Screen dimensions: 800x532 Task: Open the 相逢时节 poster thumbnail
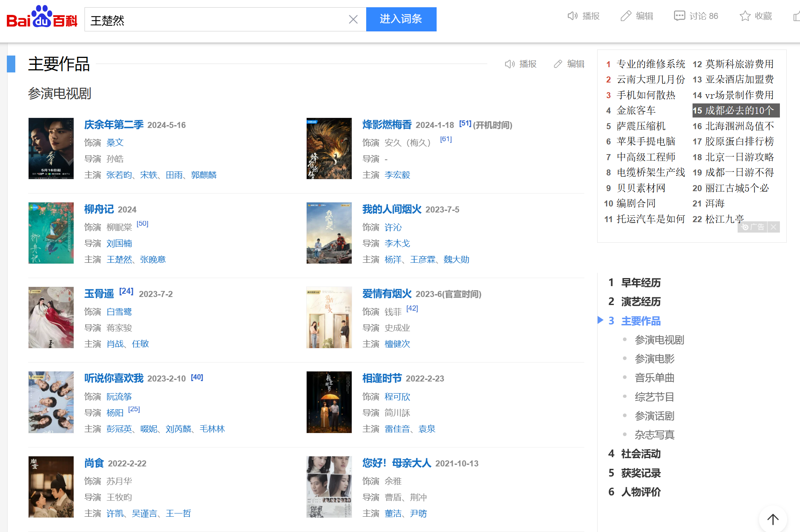coord(329,402)
